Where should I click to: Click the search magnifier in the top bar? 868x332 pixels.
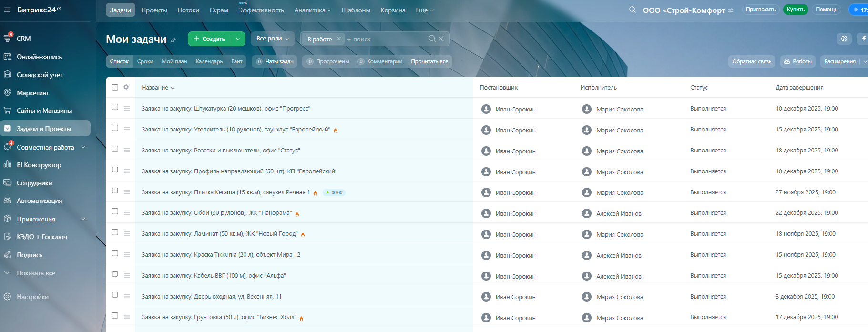tap(633, 10)
